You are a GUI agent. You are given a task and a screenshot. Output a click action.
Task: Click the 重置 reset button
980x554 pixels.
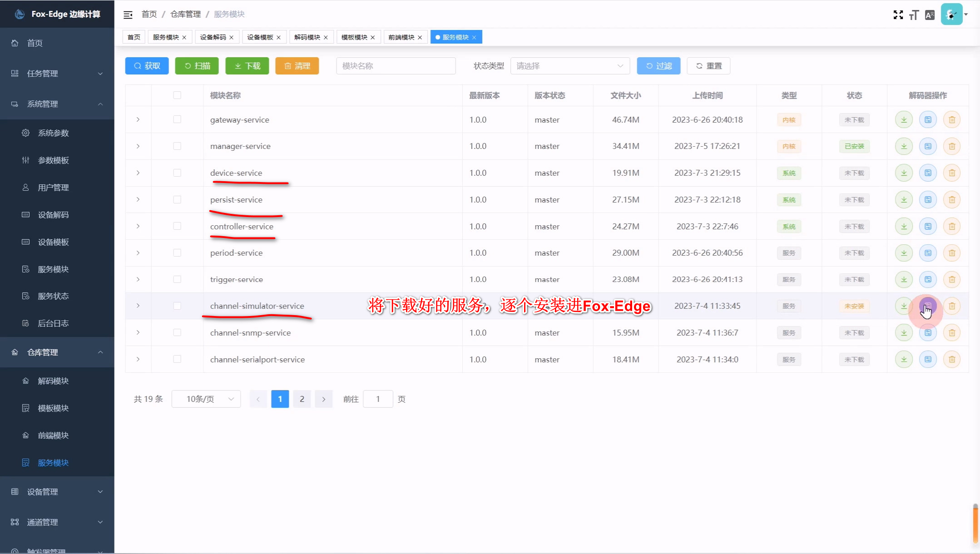708,66
